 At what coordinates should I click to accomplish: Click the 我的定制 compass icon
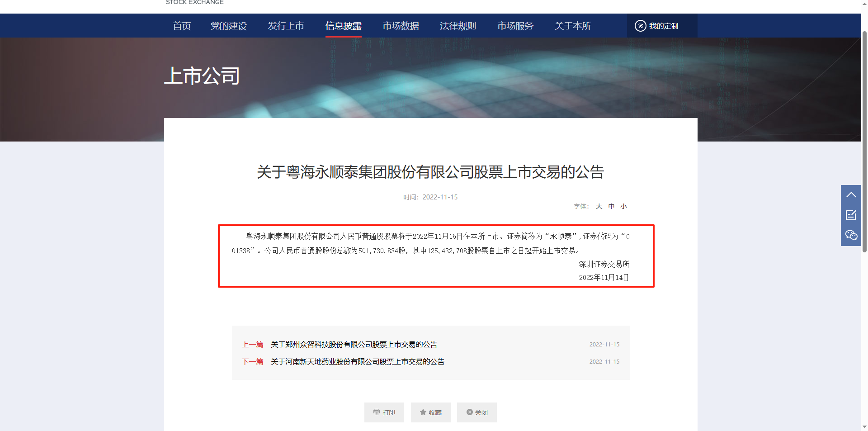click(x=640, y=26)
